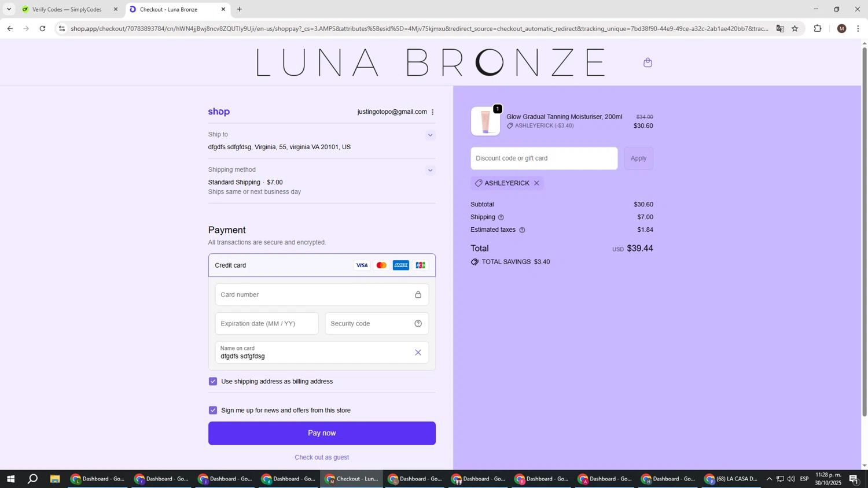This screenshot has width=868, height=488.
Task: Click the Visa card icon
Action: (362, 265)
